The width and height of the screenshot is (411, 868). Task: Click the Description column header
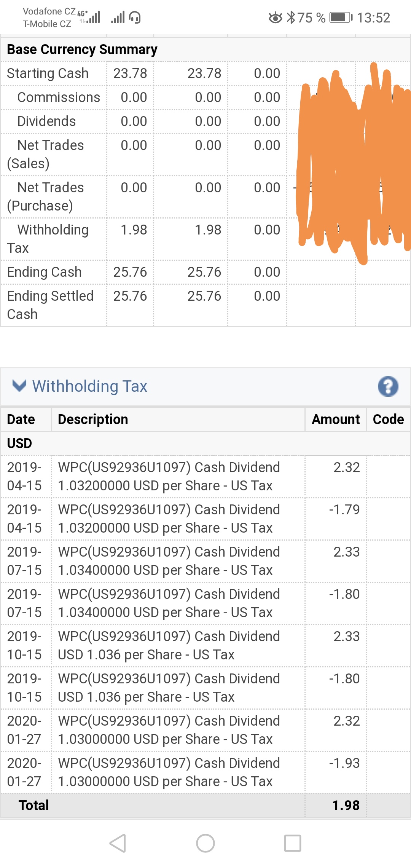click(93, 419)
